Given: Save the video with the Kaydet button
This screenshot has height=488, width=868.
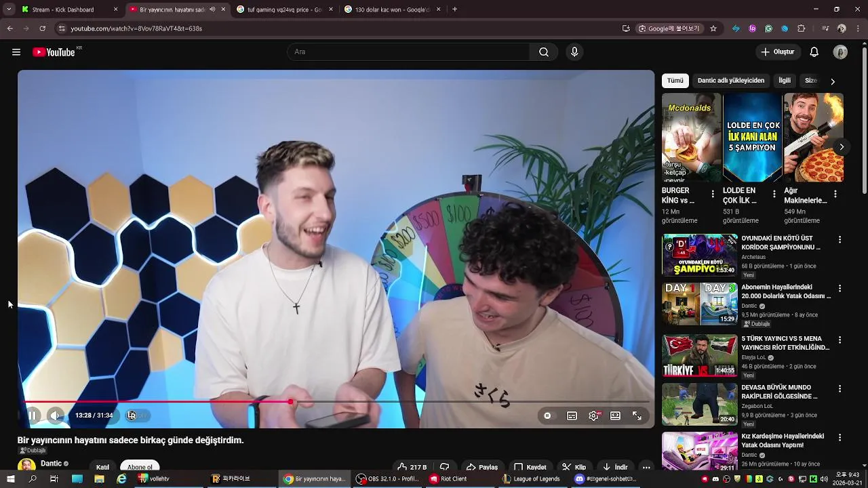Looking at the screenshot, I should point(530,467).
